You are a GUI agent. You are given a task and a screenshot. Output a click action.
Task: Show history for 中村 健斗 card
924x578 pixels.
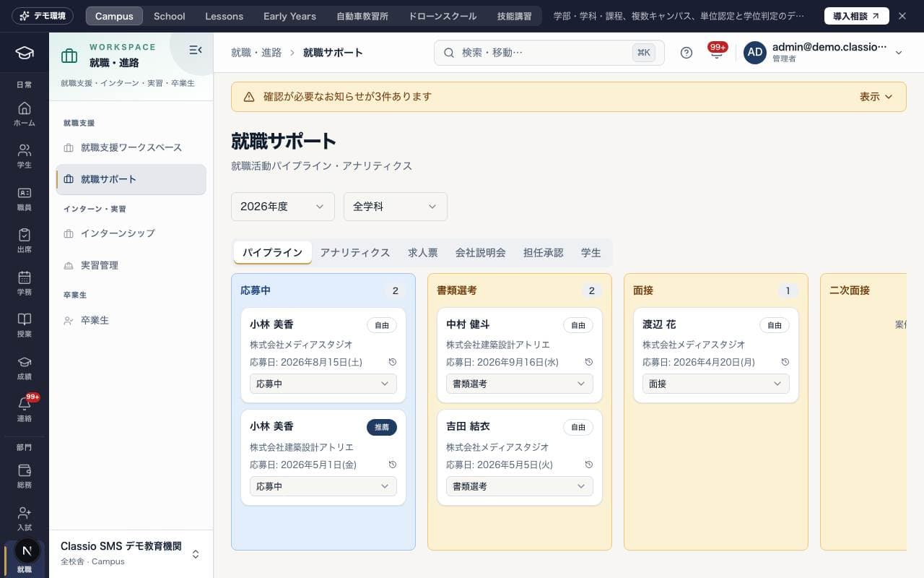(x=588, y=362)
